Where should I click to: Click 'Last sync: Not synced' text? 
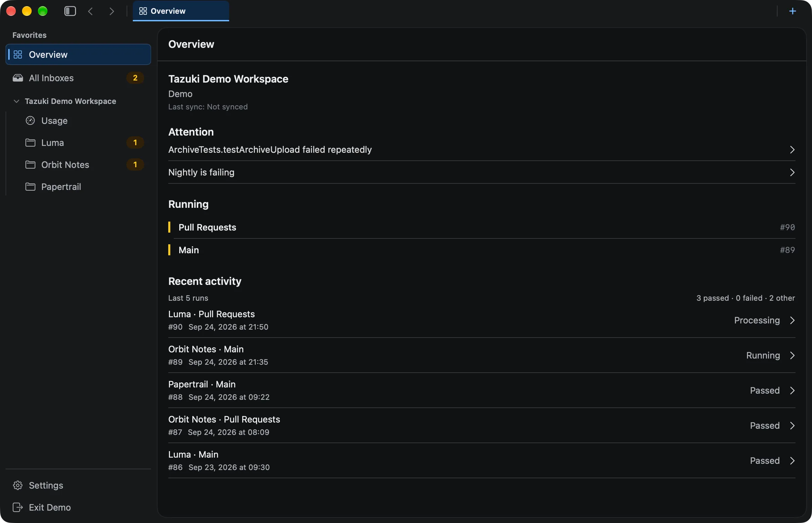[x=208, y=107]
